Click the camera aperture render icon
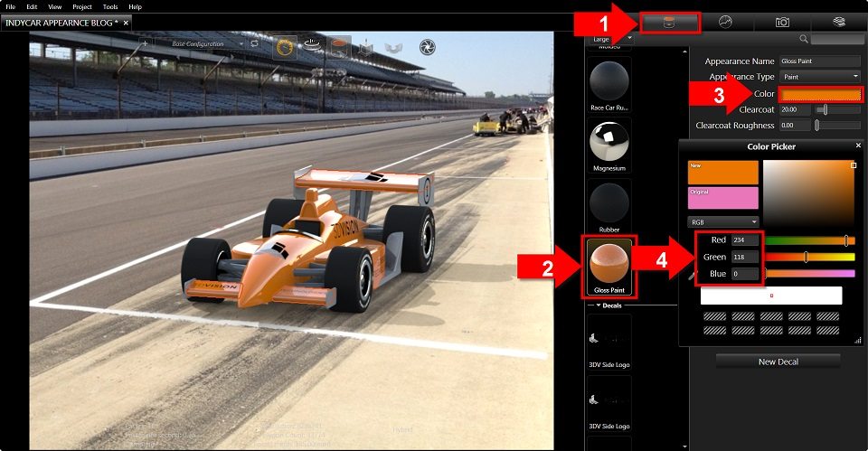868x451 pixels. pyautogui.click(x=428, y=47)
